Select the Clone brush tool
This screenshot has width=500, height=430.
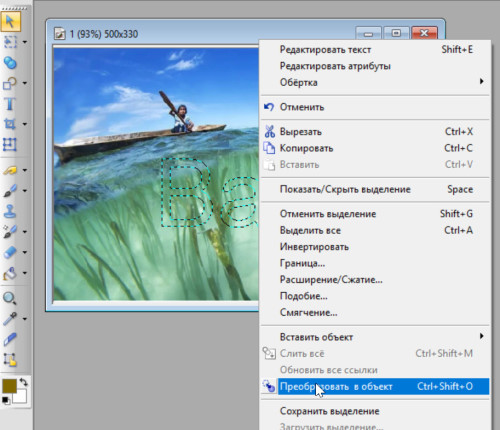click(10, 232)
